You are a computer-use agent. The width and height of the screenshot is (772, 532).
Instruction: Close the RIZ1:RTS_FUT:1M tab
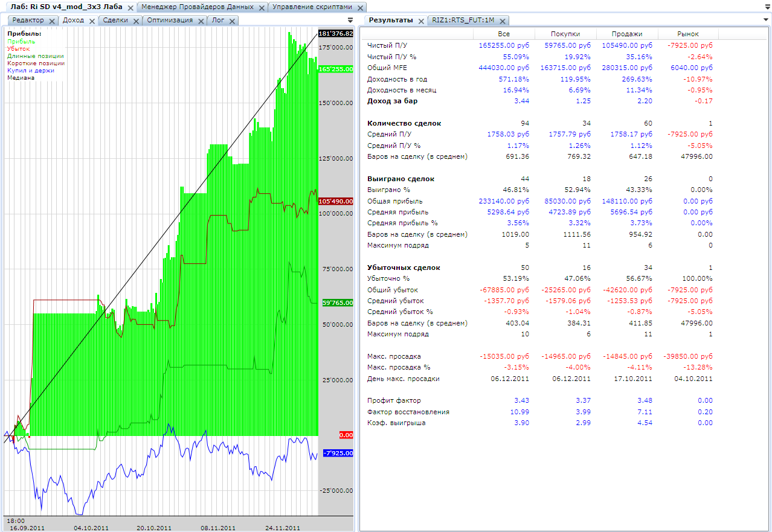[x=503, y=21]
